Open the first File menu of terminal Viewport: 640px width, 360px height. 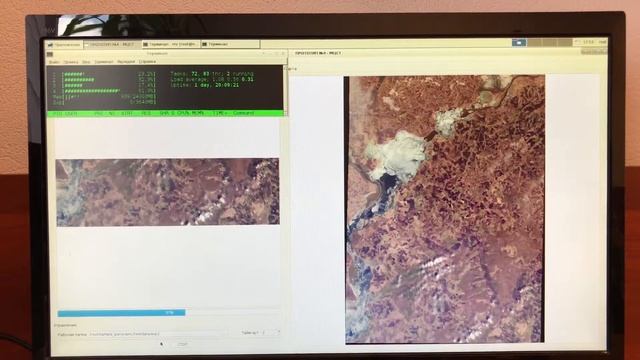54,62
